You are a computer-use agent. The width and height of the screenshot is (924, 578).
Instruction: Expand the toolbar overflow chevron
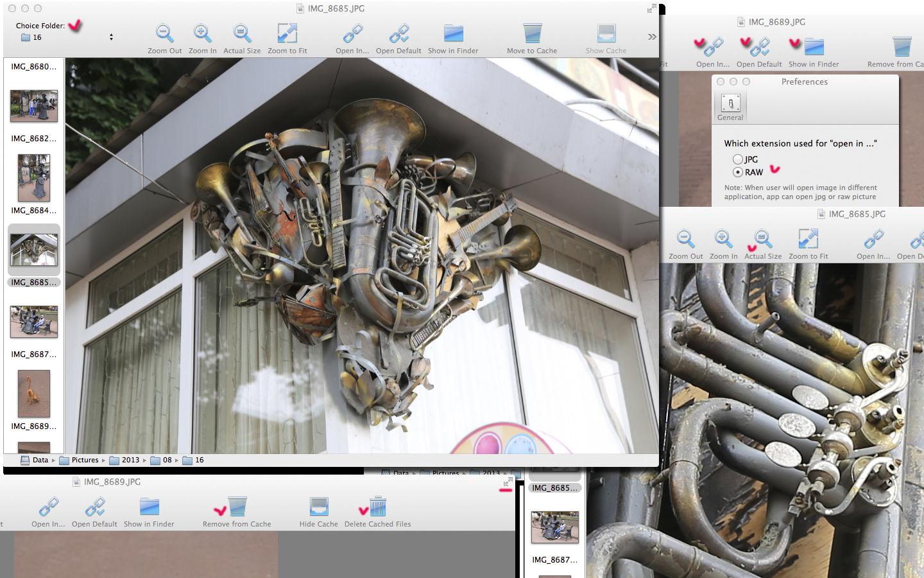click(x=652, y=37)
